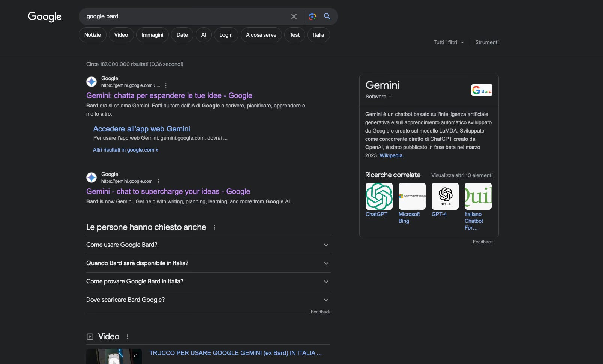Image resolution: width=603 pixels, height=364 pixels.
Task: Click the Video section play icon
Action: click(x=90, y=337)
